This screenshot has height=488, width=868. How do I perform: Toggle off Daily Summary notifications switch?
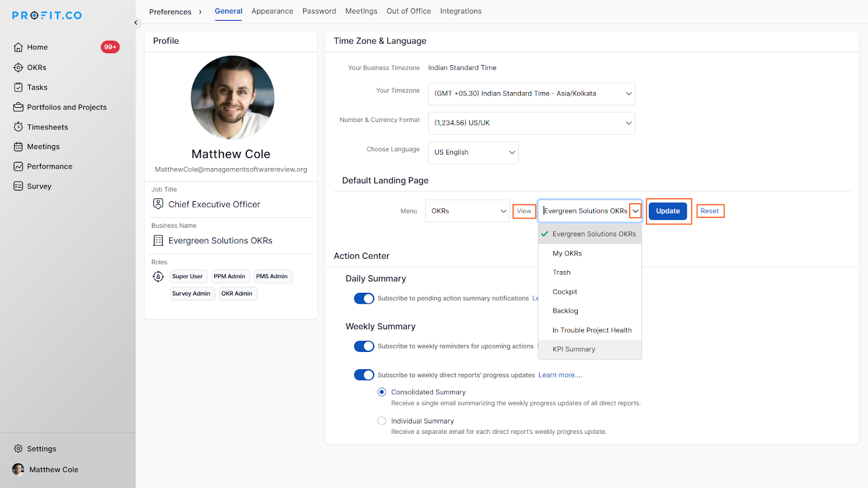click(364, 298)
